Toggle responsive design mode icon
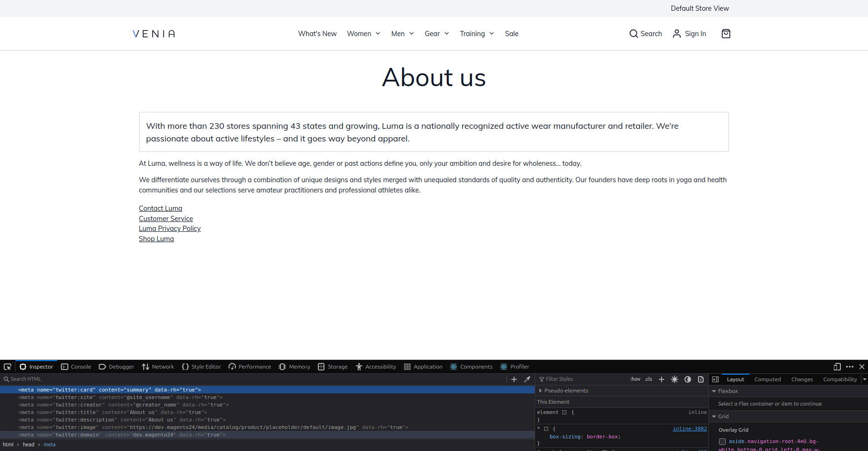The image size is (868, 451). [837, 367]
